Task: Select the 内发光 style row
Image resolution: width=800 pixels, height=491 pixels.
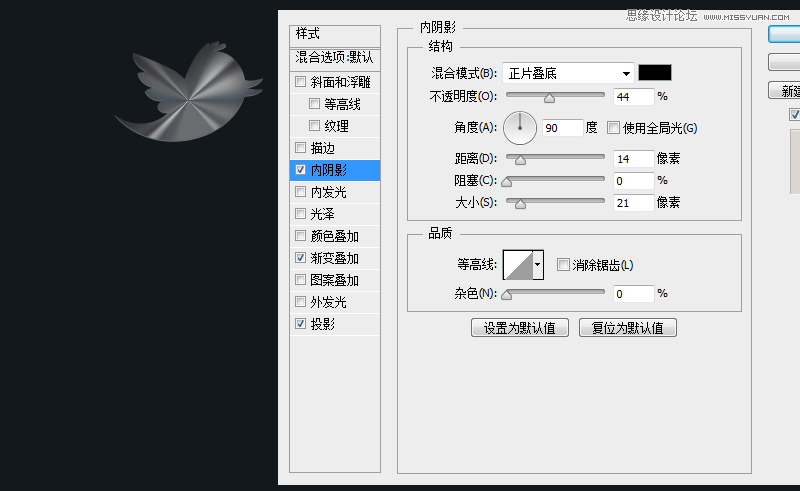Action: [x=335, y=192]
